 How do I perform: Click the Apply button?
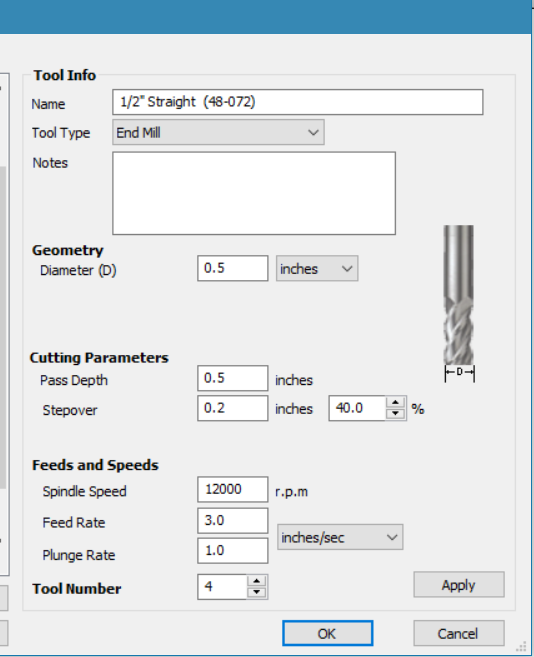coord(459,585)
